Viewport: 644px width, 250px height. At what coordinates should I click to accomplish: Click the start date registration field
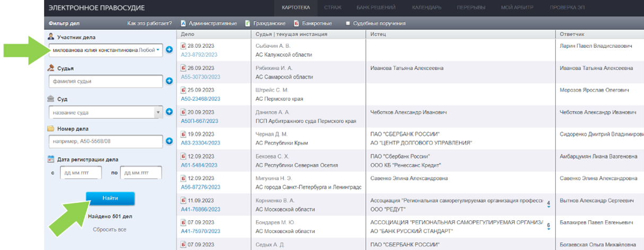81,173
